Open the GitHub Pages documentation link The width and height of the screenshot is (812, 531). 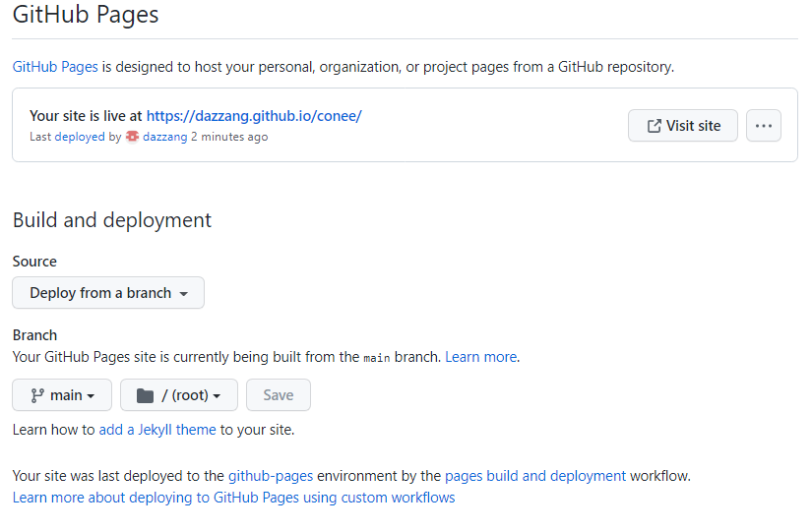[55, 67]
